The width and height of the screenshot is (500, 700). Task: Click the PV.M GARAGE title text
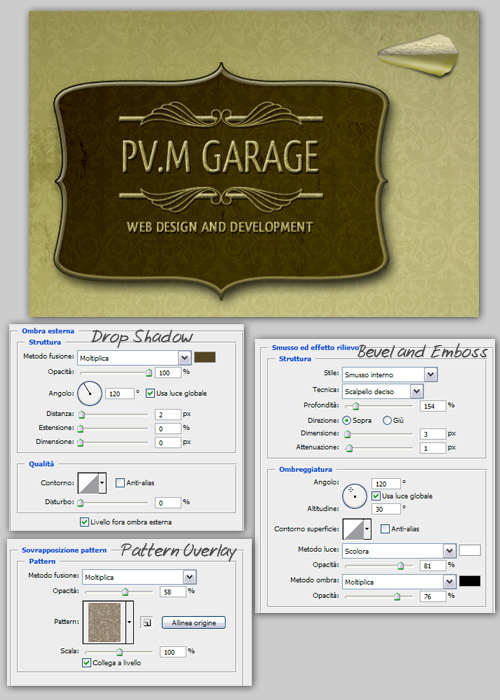coord(221,156)
